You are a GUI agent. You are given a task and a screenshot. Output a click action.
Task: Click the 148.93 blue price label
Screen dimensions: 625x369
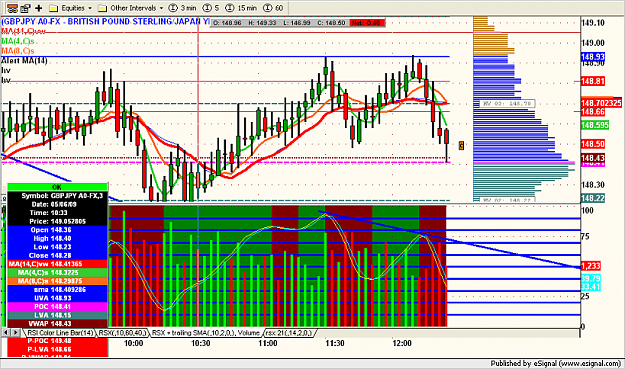click(x=593, y=57)
